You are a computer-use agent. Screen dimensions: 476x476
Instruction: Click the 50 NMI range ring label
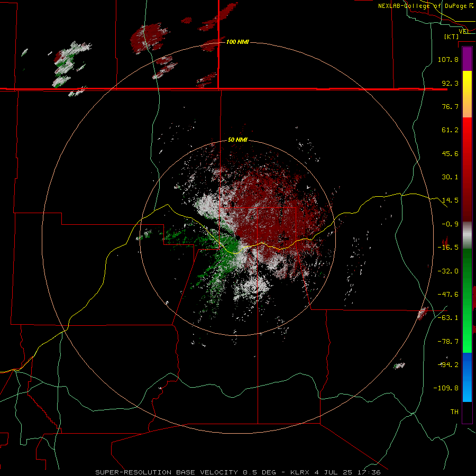pyautogui.click(x=237, y=140)
